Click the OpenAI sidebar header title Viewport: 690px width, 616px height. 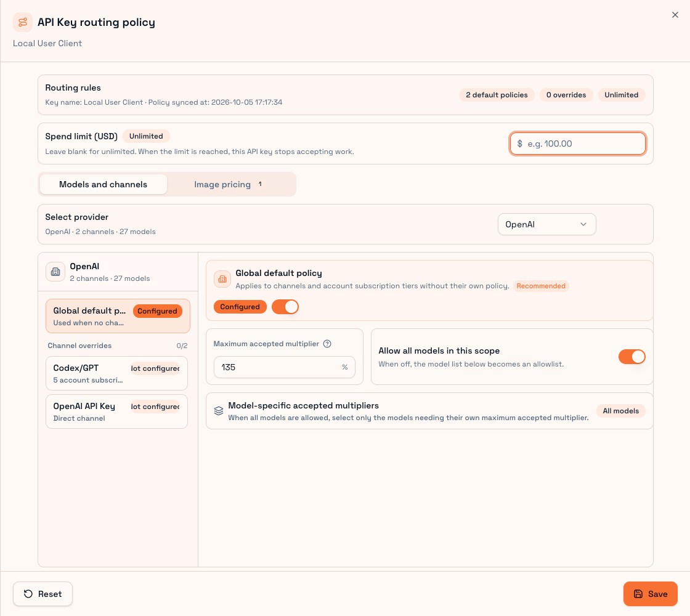[x=84, y=266]
